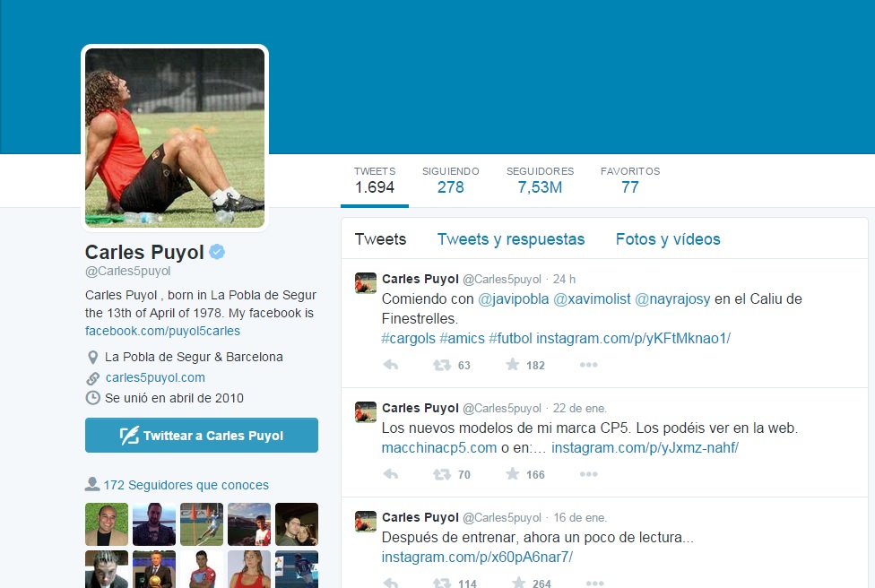875x588 pixels.
Task: Open the Favoritos 77 list
Action: click(629, 180)
